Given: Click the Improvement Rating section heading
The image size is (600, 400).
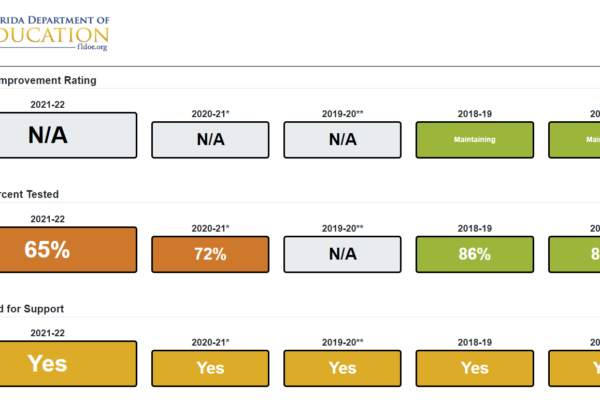Looking at the screenshot, I should [x=48, y=80].
